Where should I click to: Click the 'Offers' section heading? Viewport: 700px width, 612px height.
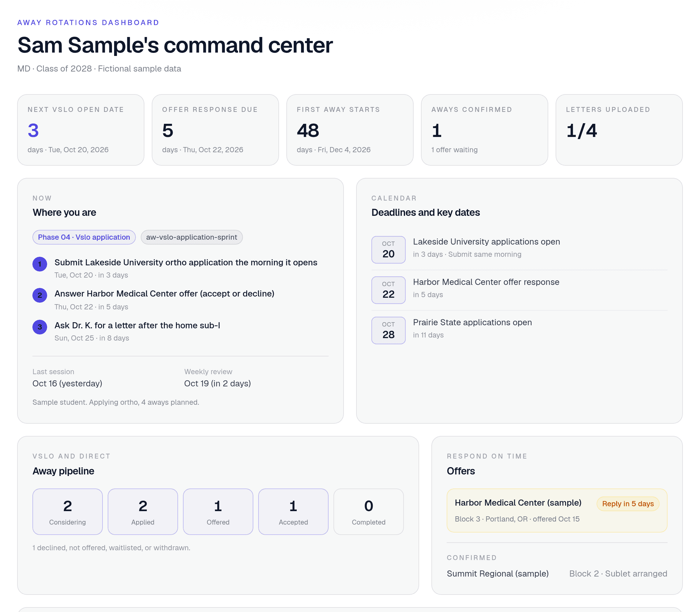[461, 471]
